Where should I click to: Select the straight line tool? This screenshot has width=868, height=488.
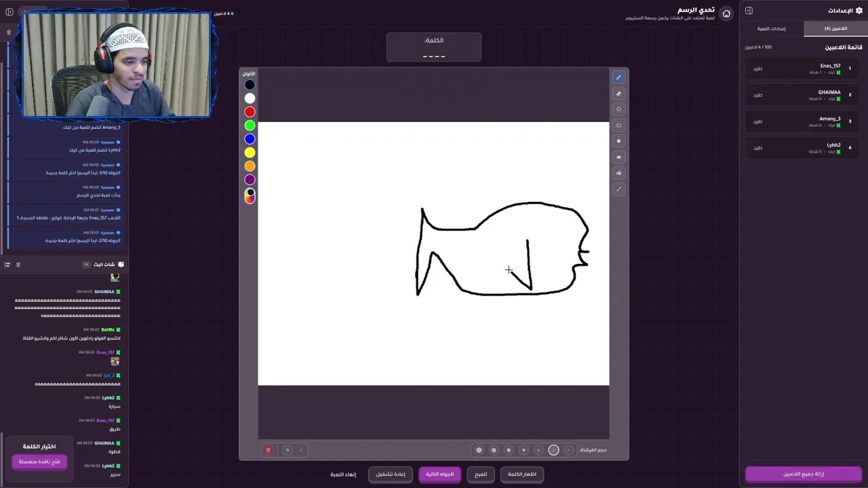point(618,189)
